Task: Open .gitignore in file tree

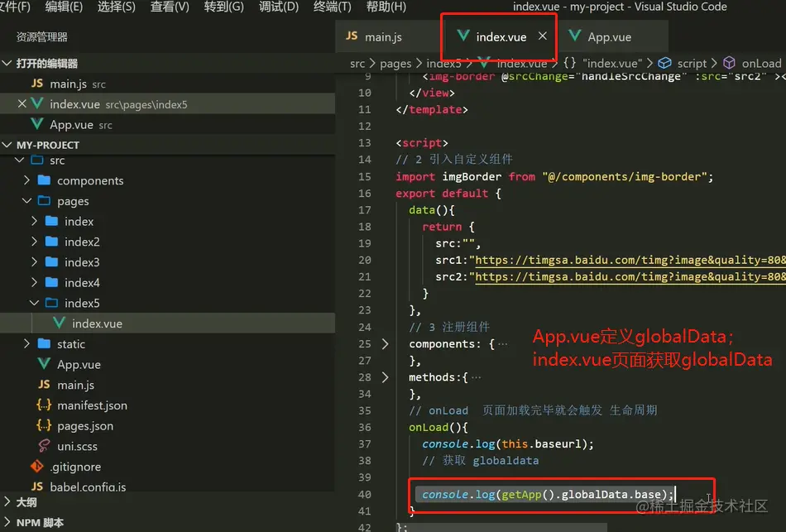Action: pyautogui.click(x=167, y=467)
